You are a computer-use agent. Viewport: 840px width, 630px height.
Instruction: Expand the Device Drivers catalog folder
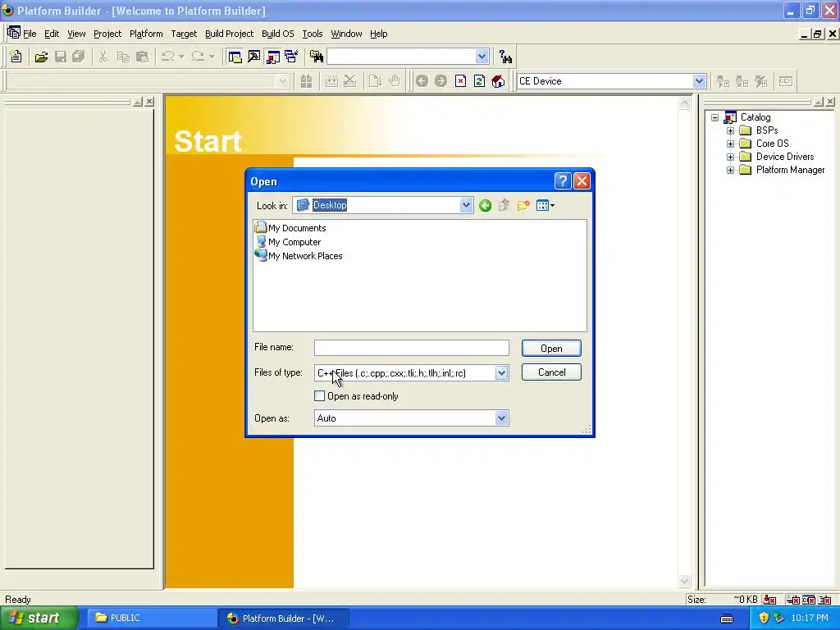(730, 157)
